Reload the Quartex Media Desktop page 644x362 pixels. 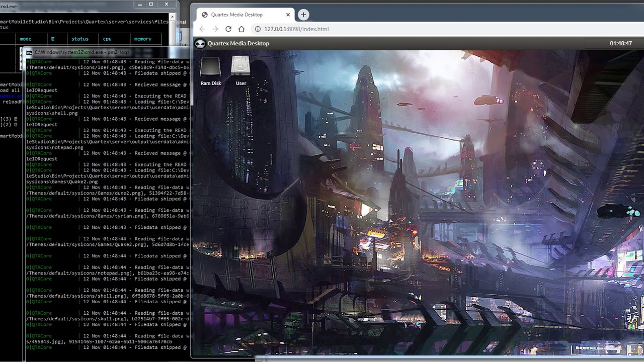pos(228,29)
